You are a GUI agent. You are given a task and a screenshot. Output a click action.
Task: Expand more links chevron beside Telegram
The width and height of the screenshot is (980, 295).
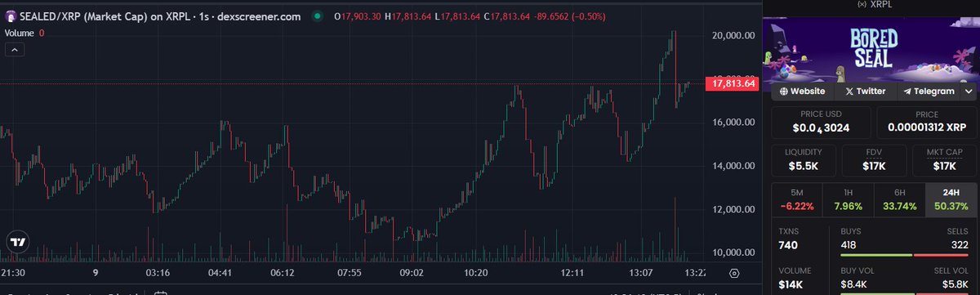pyautogui.click(x=968, y=92)
